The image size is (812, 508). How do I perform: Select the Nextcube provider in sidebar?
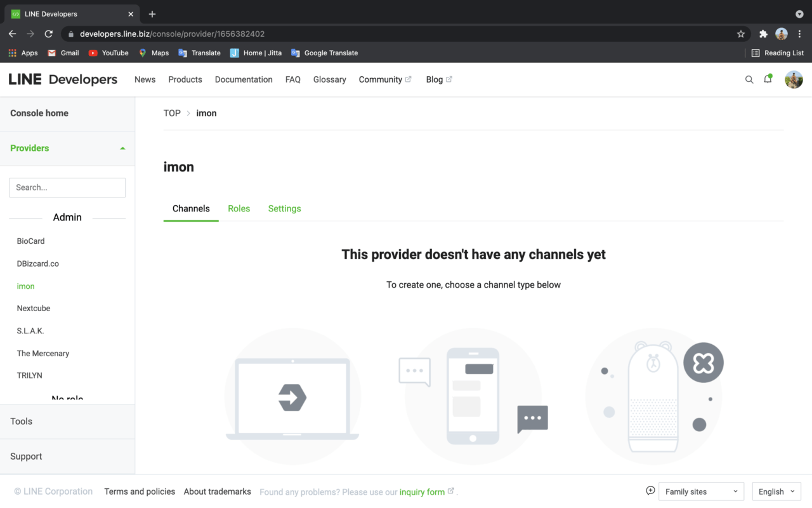click(x=34, y=308)
